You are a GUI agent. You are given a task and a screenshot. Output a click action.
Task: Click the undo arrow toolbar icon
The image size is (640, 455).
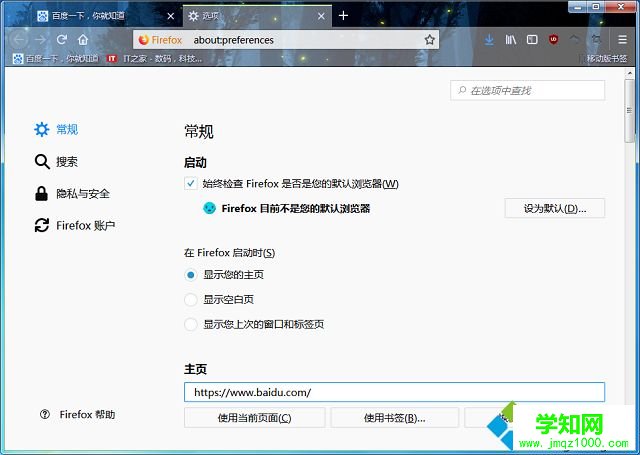(574, 40)
